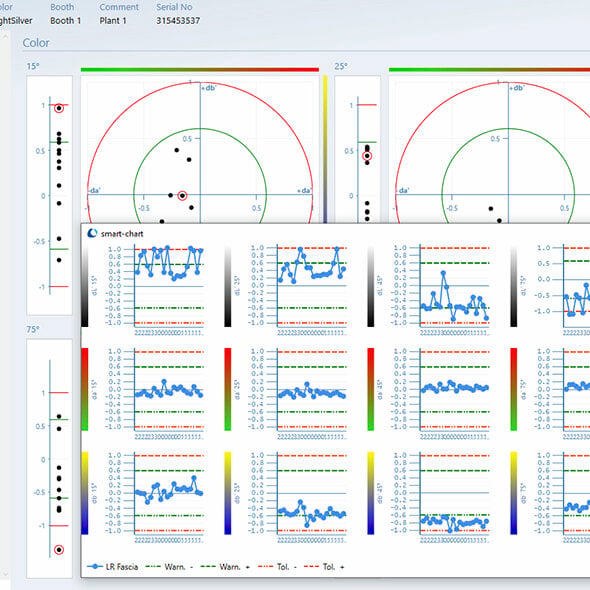Click the yellow-blue bar beside db 45° chart
The width and height of the screenshot is (590, 590).
click(371, 493)
